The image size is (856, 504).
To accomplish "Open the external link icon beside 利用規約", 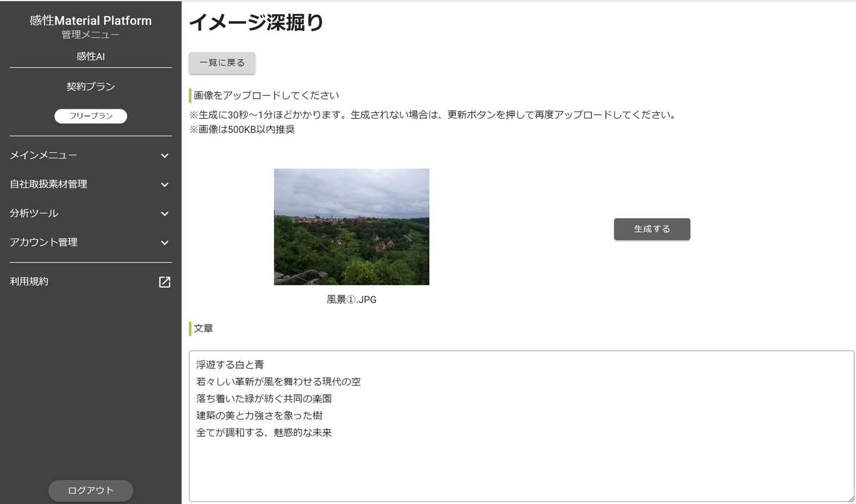I will coord(165,282).
